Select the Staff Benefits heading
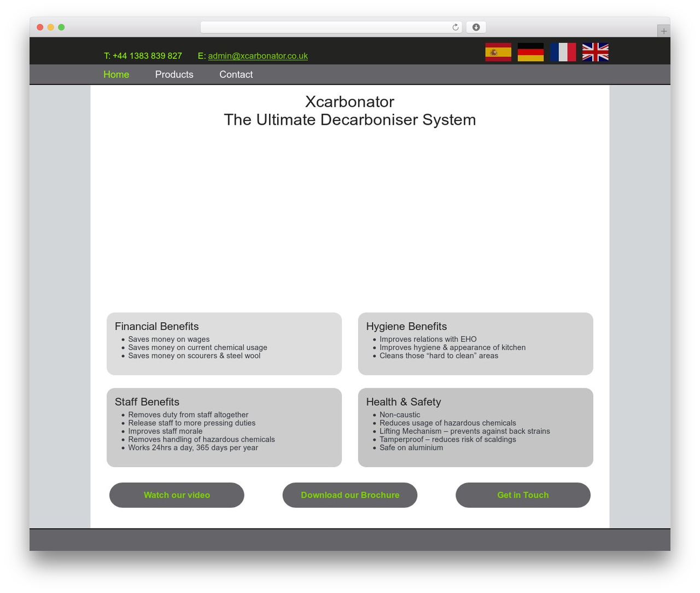This screenshot has width=700, height=593. pos(147,402)
